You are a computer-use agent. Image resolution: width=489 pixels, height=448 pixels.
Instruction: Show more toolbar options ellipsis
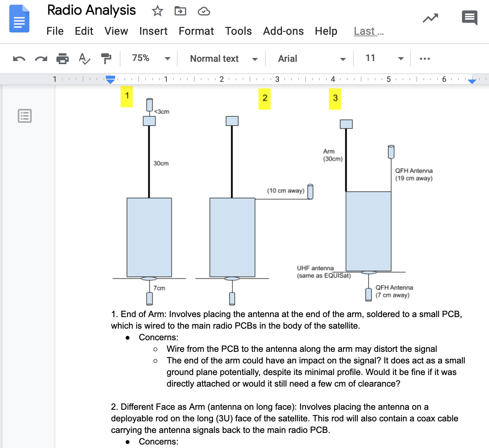(x=425, y=59)
